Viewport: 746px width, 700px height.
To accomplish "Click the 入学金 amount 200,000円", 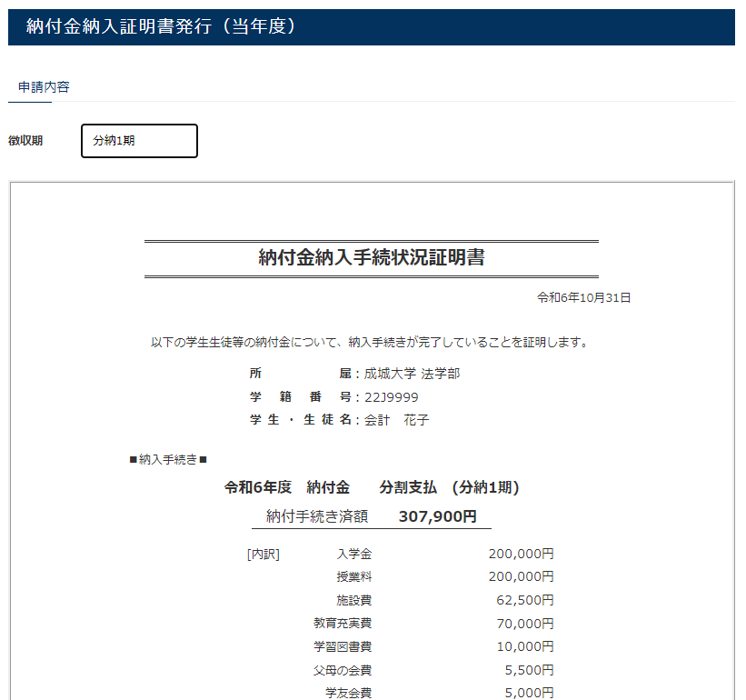I will [523, 553].
